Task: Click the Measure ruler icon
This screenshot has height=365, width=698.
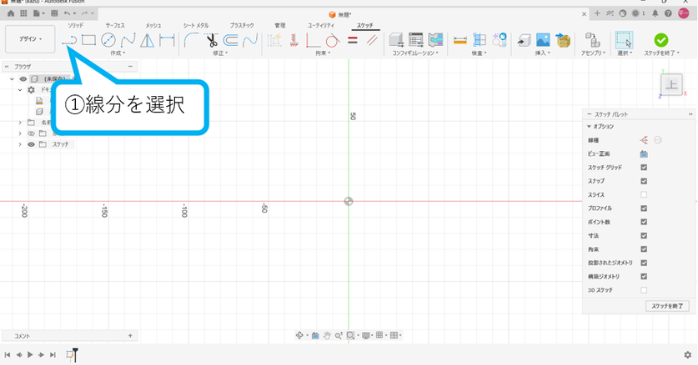Action: (460, 41)
